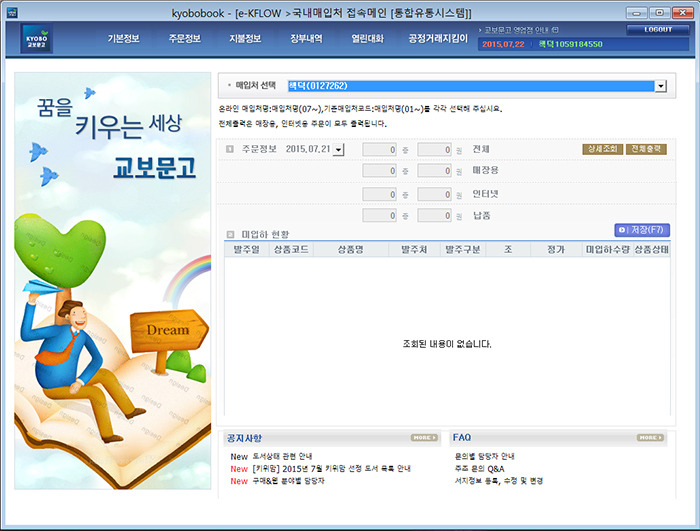Open the [키위맘] 2015년 7월 notice
Viewport: 700px width, 531px height.
pos(331,469)
